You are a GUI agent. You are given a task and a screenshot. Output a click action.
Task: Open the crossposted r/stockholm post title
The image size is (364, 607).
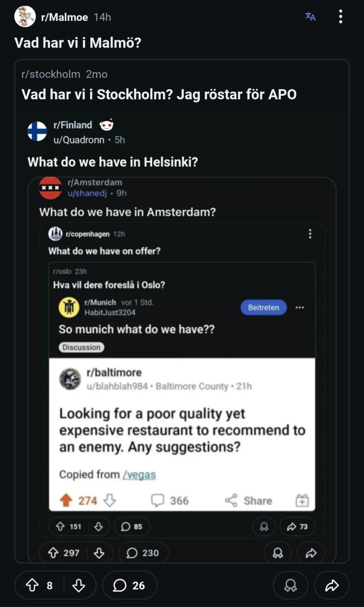[x=159, y=94]
